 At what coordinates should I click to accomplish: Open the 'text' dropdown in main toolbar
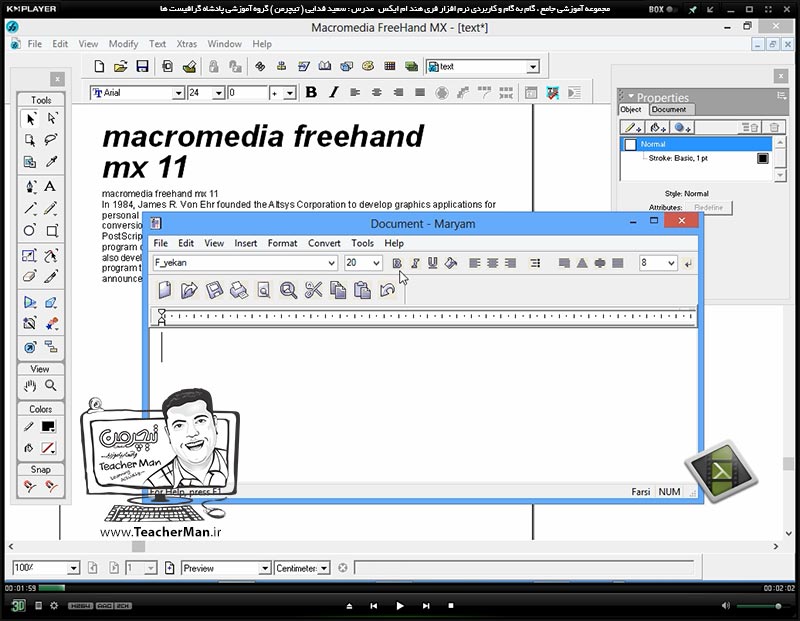click(x=533, y=67)
